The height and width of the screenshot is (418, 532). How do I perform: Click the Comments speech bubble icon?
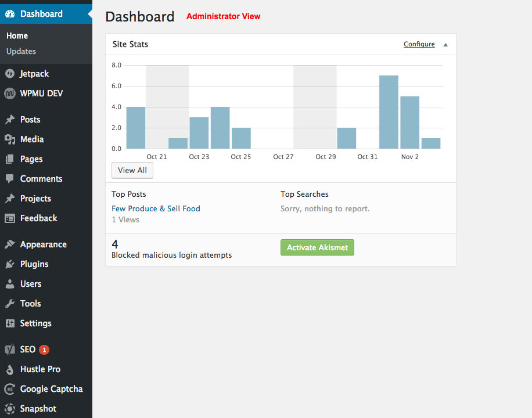pyautogui.click(x=10, y=179)
